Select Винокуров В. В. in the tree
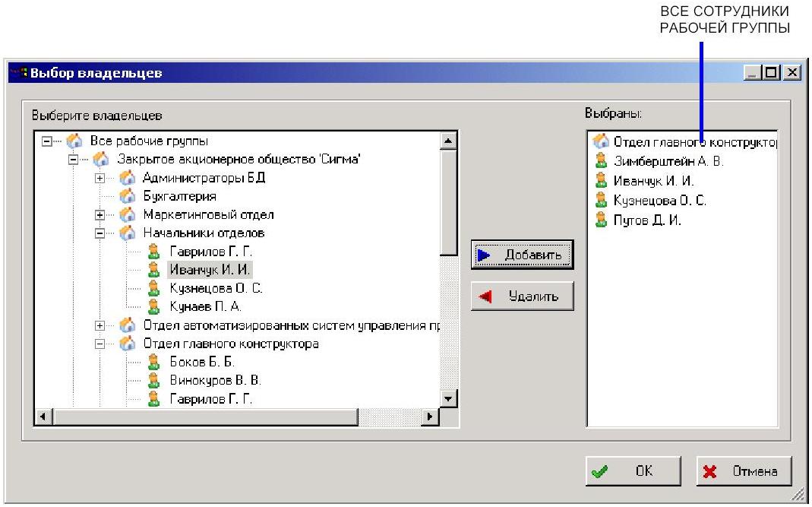Viewport: 812px width, 507px height. [215, 380]
